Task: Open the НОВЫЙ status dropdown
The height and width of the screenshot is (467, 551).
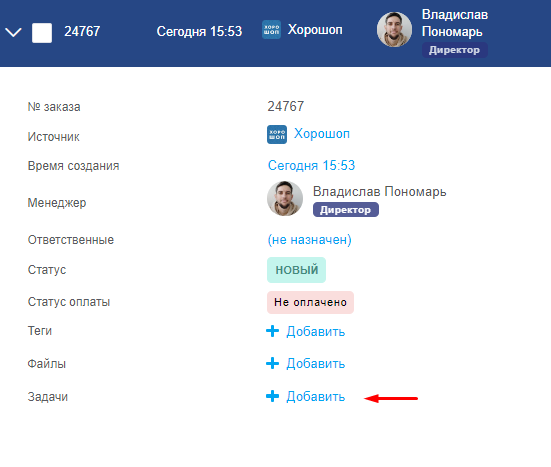Action: click(297, 270)
